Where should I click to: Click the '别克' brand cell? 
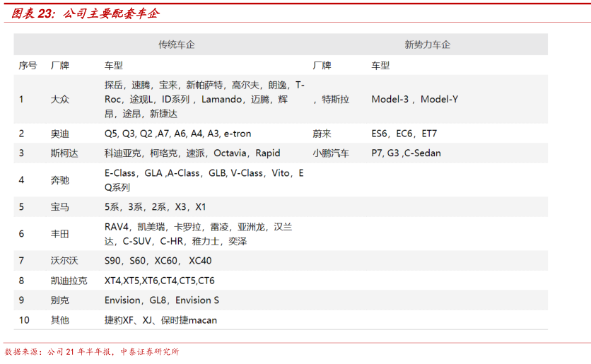[60, 300]
